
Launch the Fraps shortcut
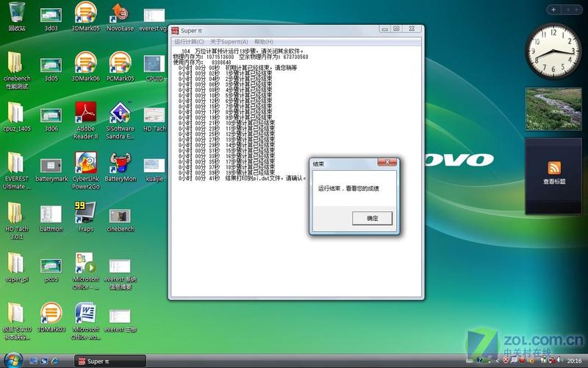(85, 217)
